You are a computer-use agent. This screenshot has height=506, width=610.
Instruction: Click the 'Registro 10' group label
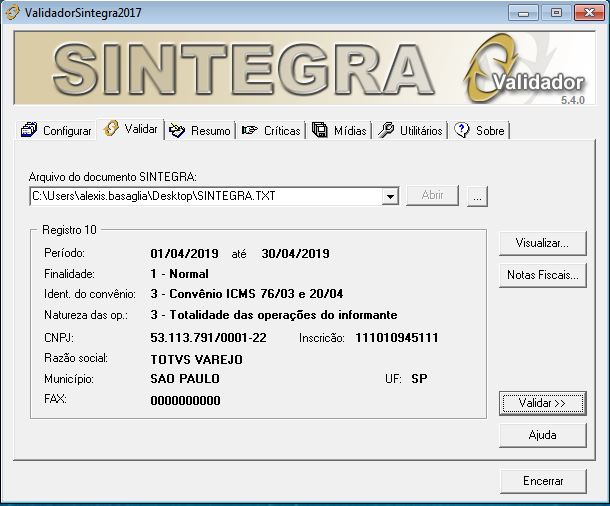pyautogui.click(x=69, y=230)
